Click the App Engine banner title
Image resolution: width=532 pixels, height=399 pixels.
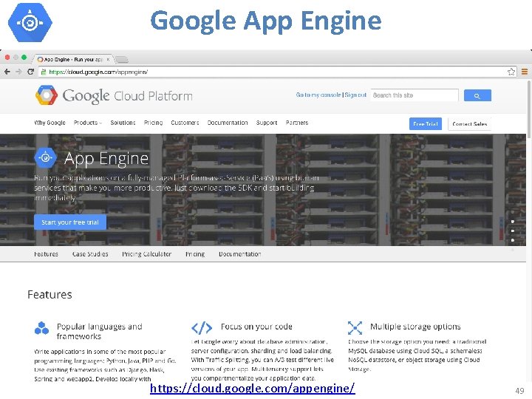tap(106, 158)
